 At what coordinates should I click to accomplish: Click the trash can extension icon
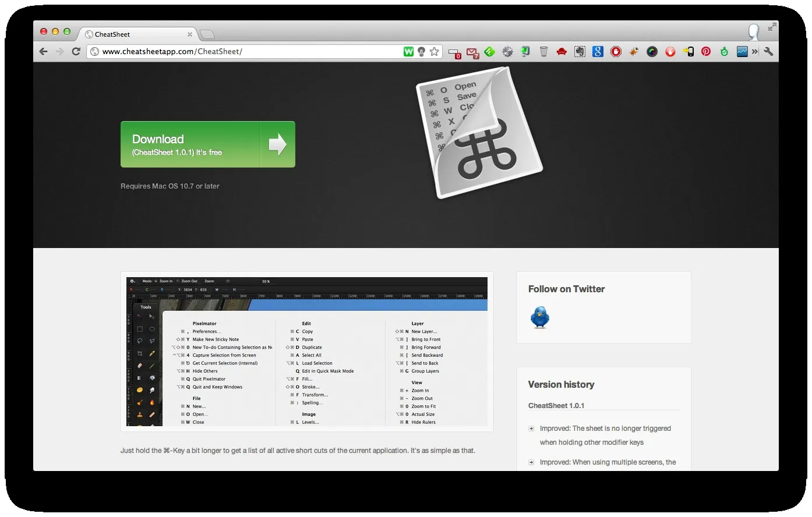click(543, 51)
